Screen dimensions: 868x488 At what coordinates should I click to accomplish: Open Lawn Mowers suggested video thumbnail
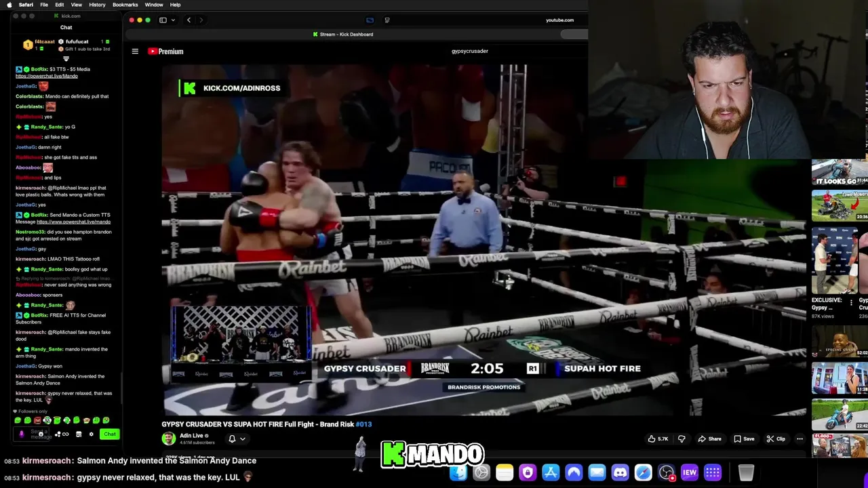pyautogui.click(x=840, y=205)
